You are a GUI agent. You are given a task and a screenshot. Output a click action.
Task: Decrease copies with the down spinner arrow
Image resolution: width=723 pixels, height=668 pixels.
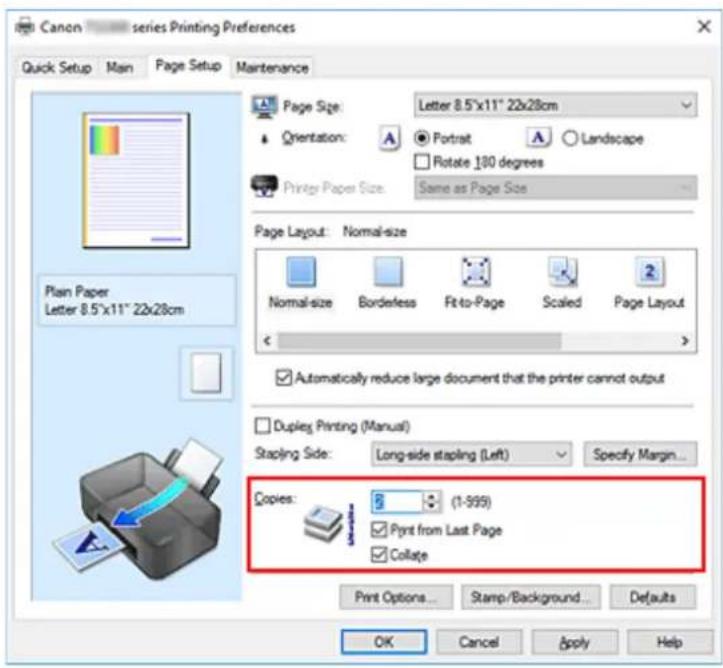432,507
